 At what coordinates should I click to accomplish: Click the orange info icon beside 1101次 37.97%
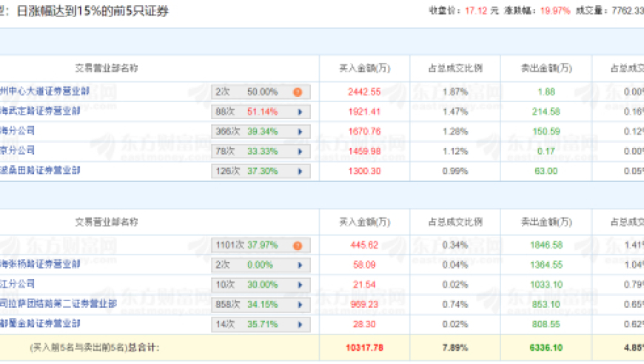coord(298,246)
